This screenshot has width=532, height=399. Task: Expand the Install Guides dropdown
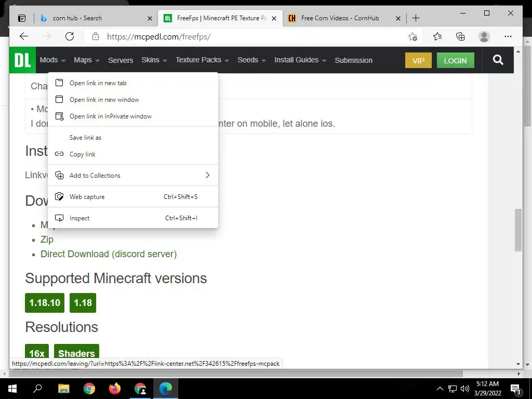pyautogui.click(x=300, y=60)
